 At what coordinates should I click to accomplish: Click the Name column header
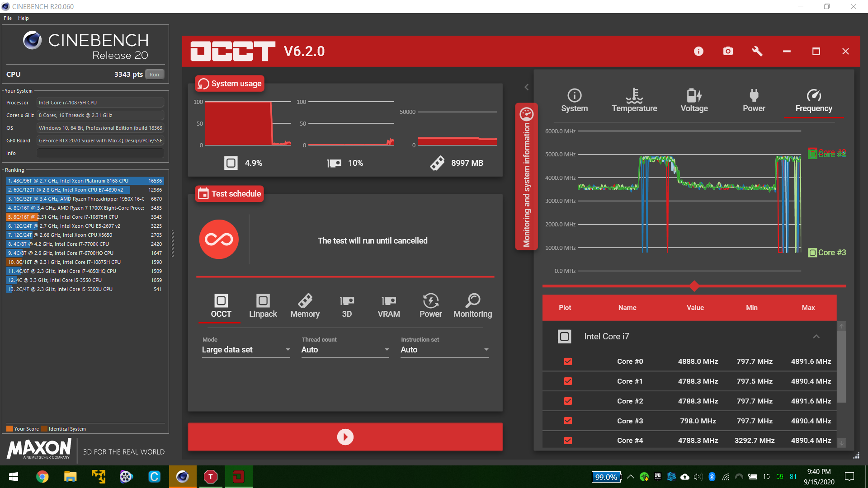(627, 308)
